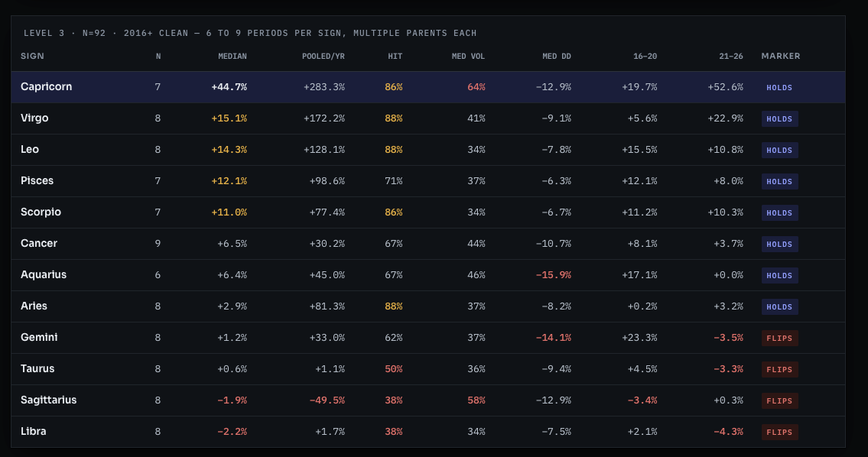Click the LEVEL 3 N=92 table caption
The image size is (868, 457).
point(250,33)
